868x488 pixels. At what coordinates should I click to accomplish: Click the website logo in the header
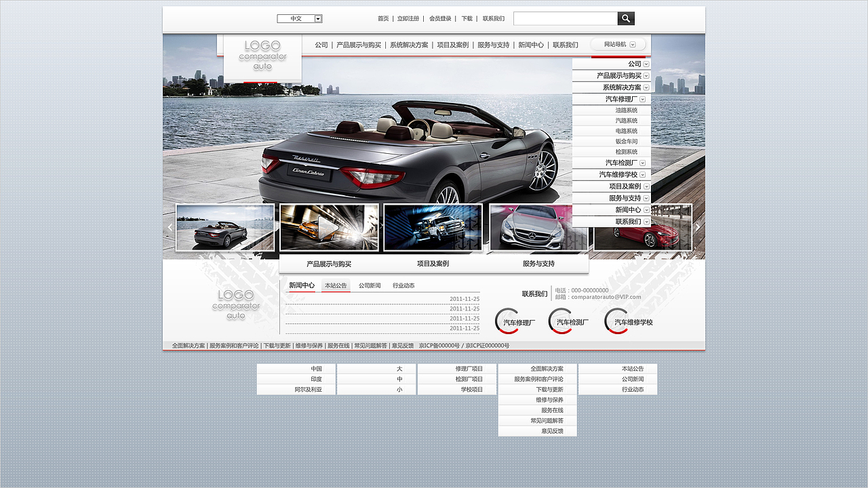coord(262,56)
